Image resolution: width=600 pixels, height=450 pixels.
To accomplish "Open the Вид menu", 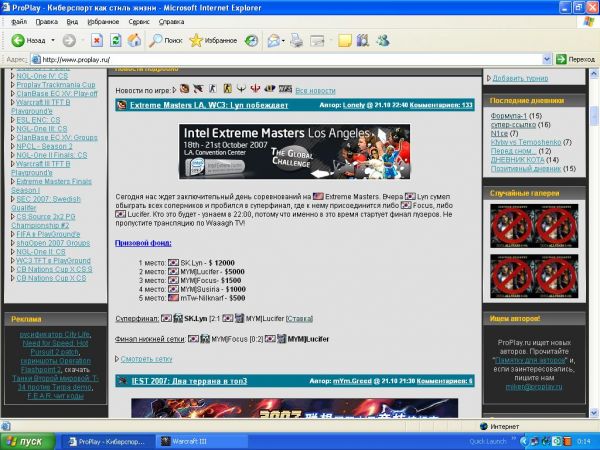I will (72, 22).
